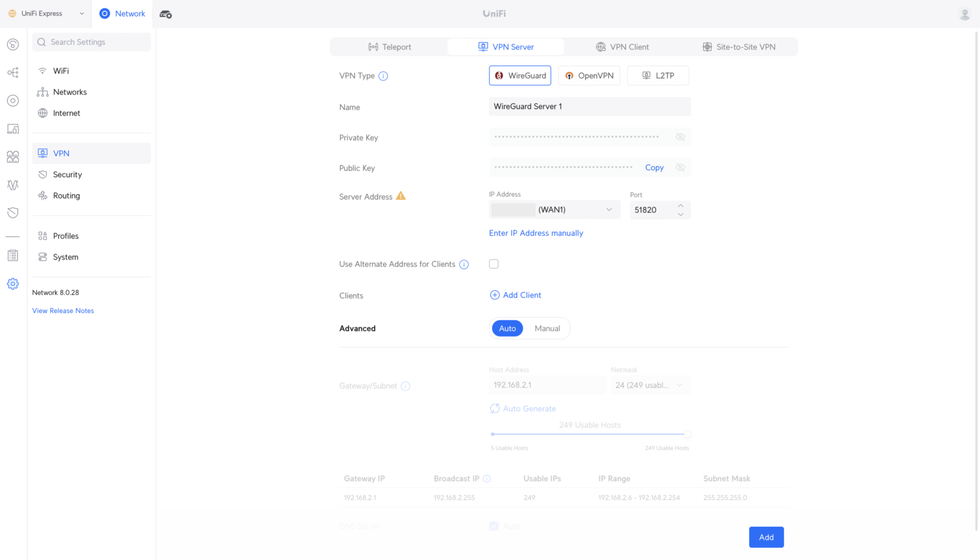Switch Advanced settings to Manual
This screenshot has width=980, height=560.
pos(547,328)
